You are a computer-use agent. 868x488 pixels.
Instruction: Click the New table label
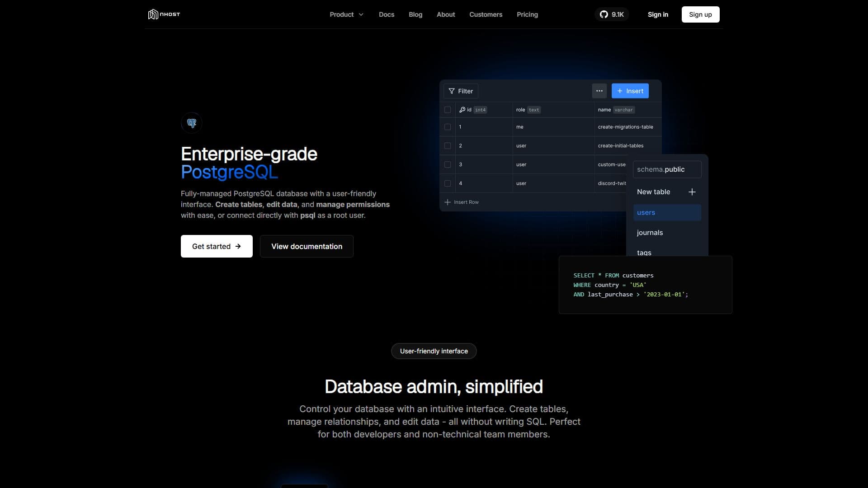[x=653, y=192]
